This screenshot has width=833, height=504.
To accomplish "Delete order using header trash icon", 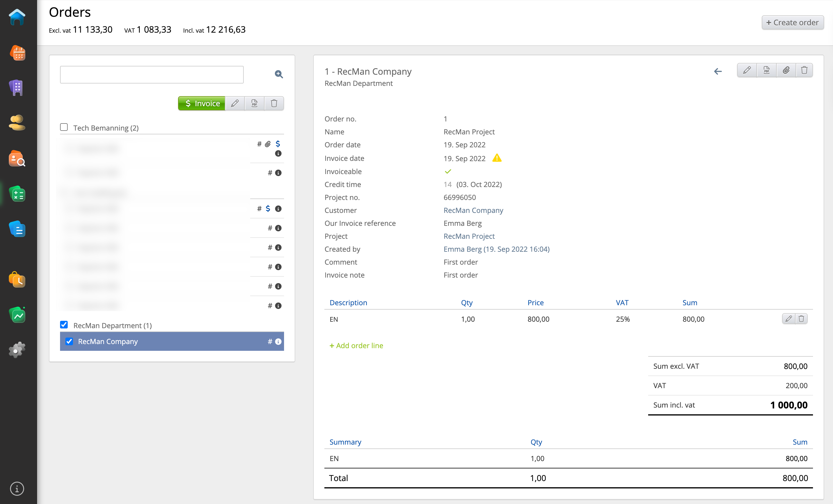I will (x=804, y=70).
